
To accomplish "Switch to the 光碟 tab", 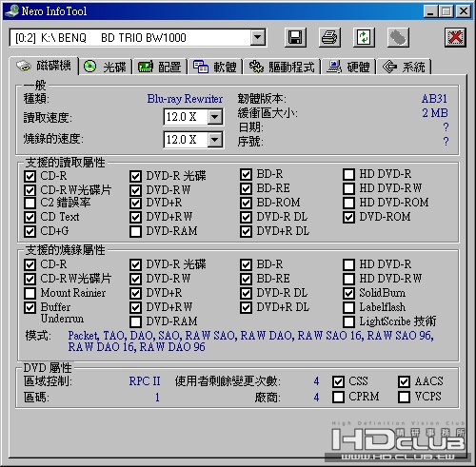I will click(x=105, y=67).
